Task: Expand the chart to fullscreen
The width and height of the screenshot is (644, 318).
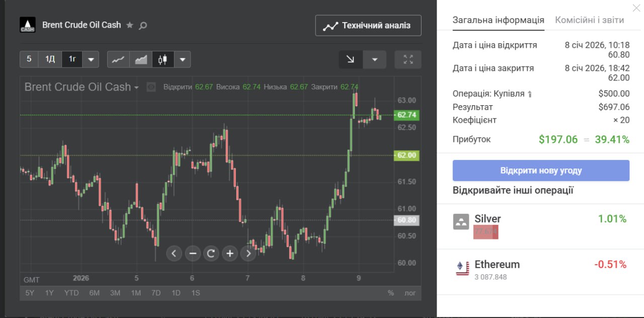Action: [408, 59]
